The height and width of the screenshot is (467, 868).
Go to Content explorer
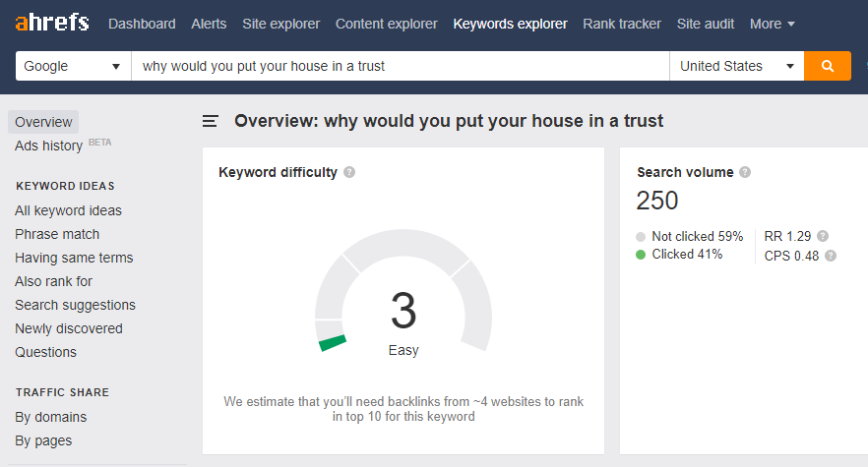click(x=387, y=24)
